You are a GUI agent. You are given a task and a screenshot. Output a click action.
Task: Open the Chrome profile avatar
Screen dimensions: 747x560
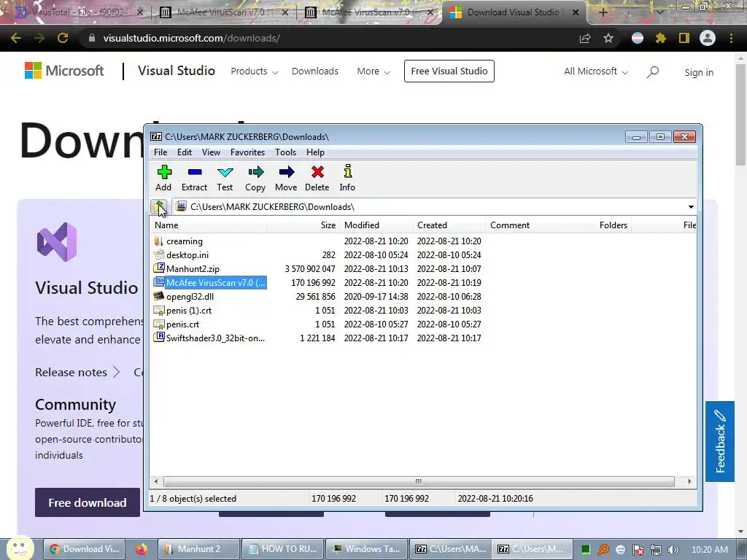click(708, 38)
